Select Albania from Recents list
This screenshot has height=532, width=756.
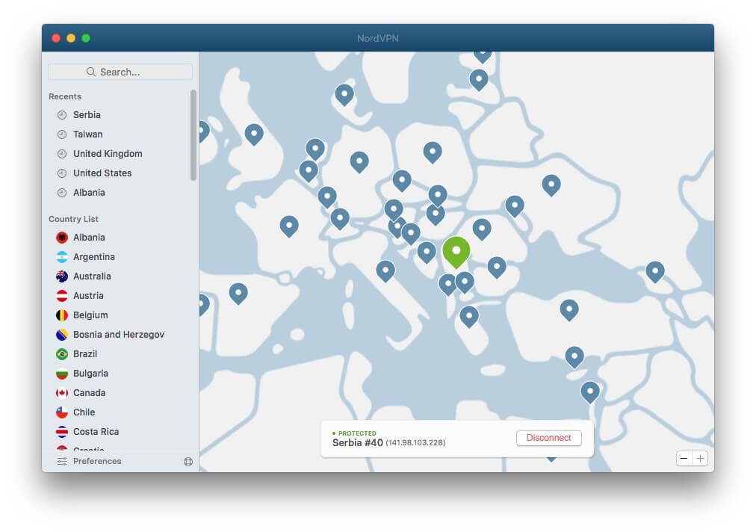point(89,193)
